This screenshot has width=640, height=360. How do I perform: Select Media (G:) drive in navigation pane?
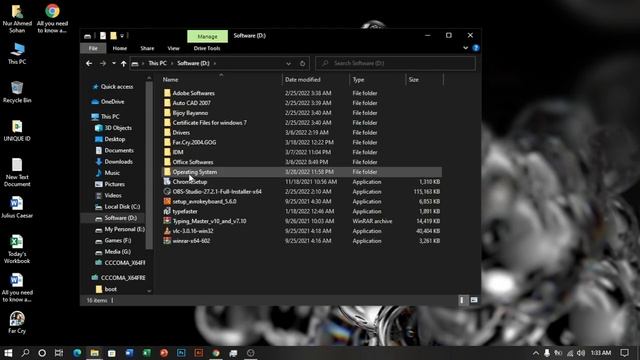pyautogui.click(x=117, y=251)
